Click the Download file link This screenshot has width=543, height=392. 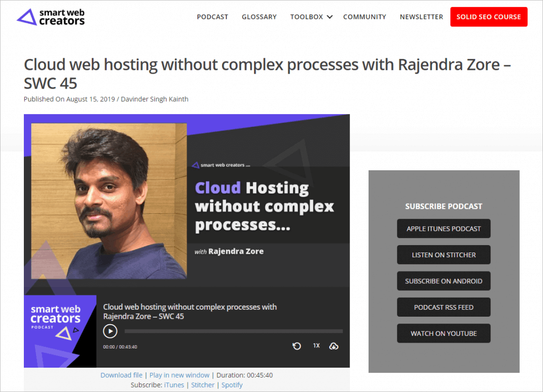121,375
